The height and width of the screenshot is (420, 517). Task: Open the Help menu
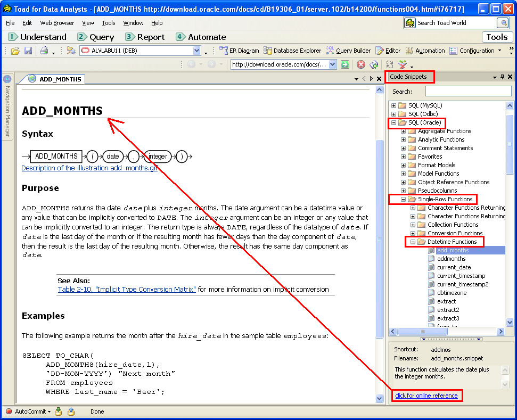pyautogui.click(x=157, y=23)
